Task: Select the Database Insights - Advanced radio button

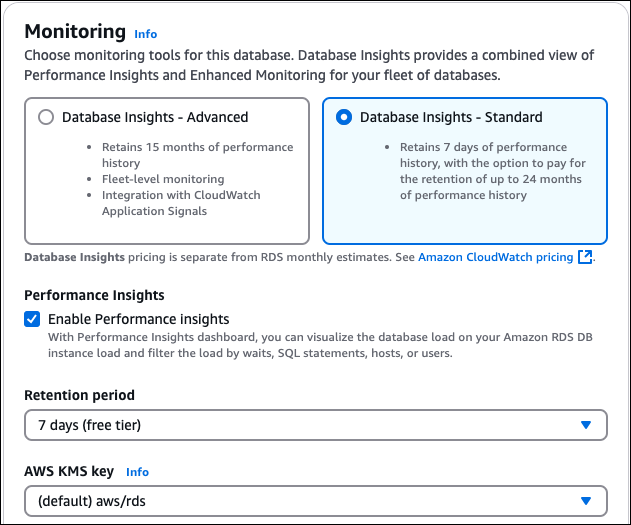Action: click(45, 118)
